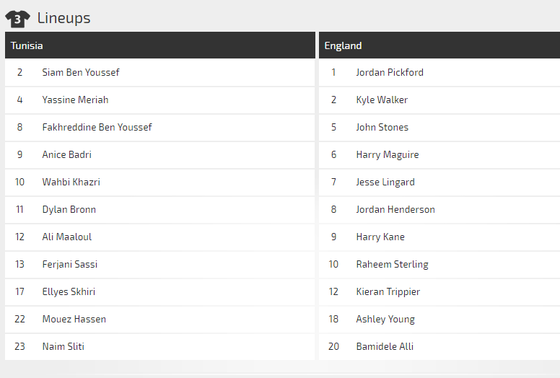Open Fakhreddine Ben Youssef player entry
560x378 pixels.
point(97,127)
